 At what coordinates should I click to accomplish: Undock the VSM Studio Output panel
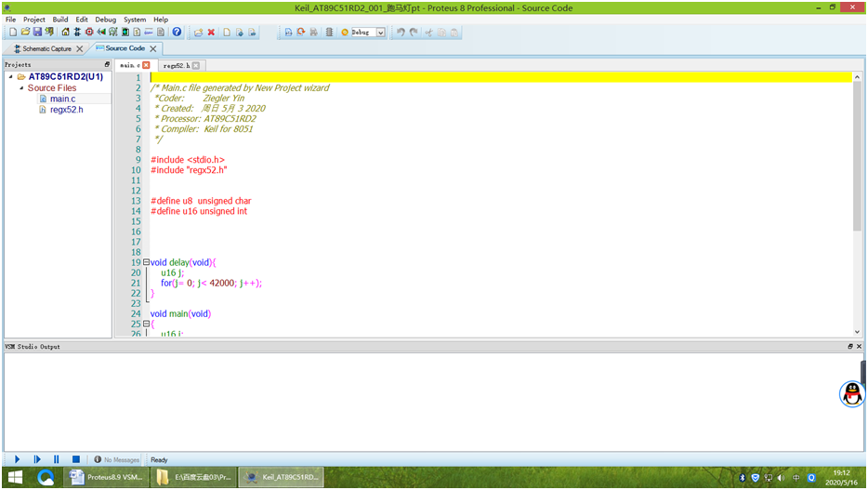tap(850, 346)
